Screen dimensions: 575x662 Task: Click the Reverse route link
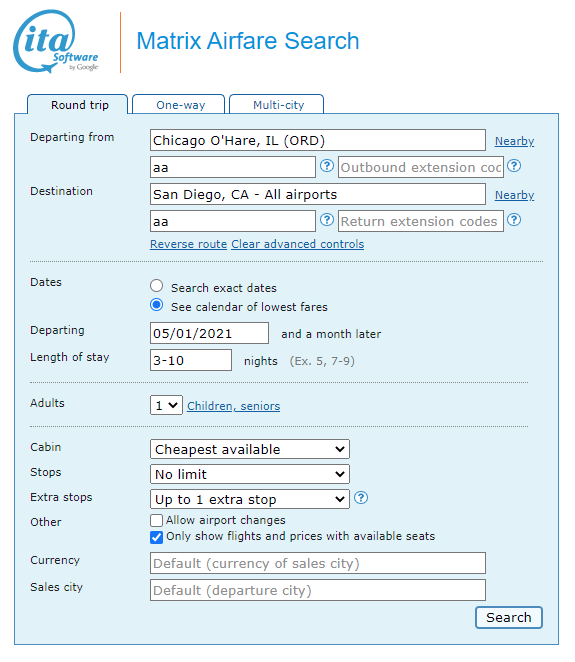[x=188, y=244]
